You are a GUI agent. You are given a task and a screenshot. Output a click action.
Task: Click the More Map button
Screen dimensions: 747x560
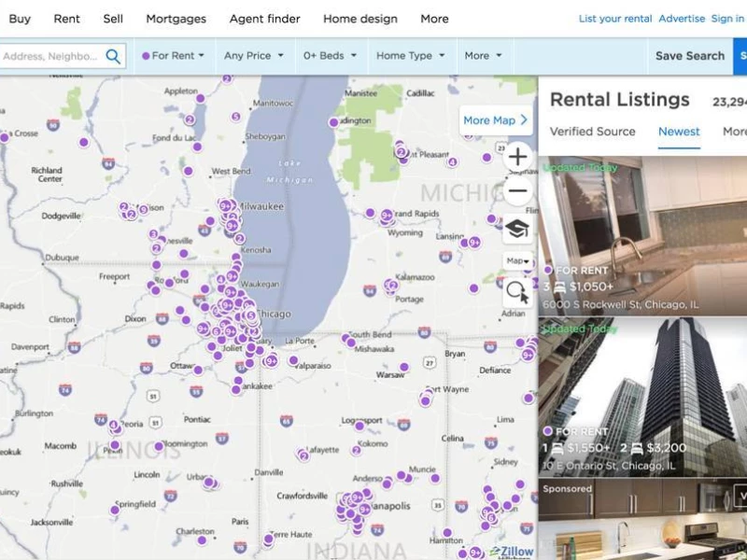click(496, 120)
